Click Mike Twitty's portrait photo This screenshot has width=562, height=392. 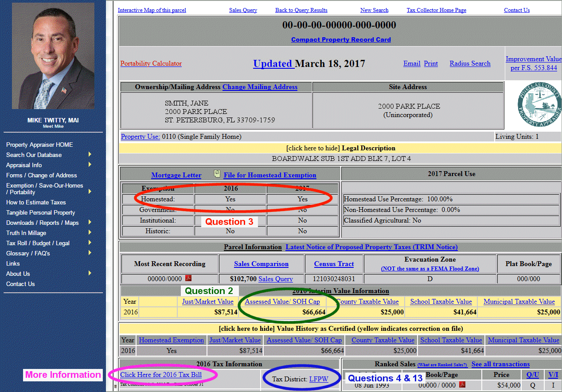(53, 56)
